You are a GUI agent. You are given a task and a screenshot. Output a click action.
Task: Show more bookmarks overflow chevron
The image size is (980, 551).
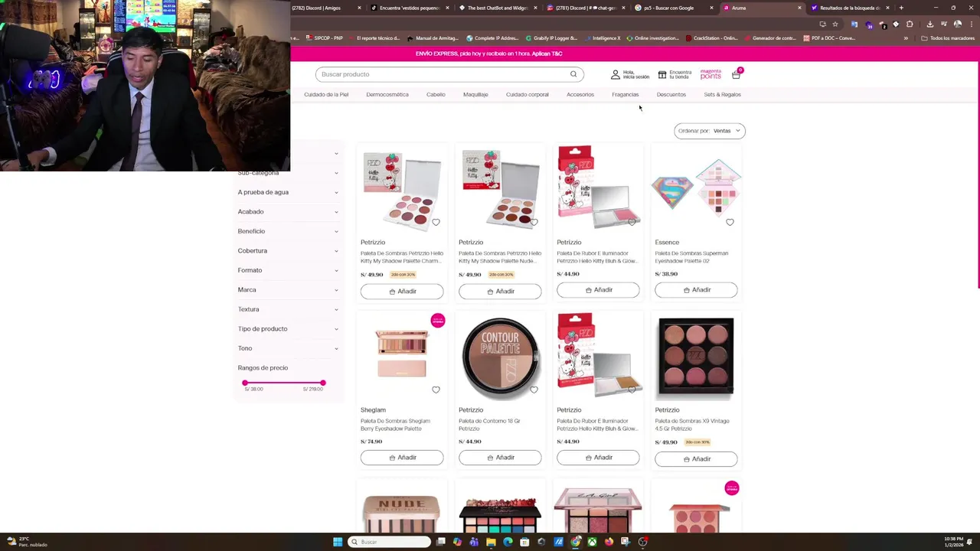coord(906,38)
